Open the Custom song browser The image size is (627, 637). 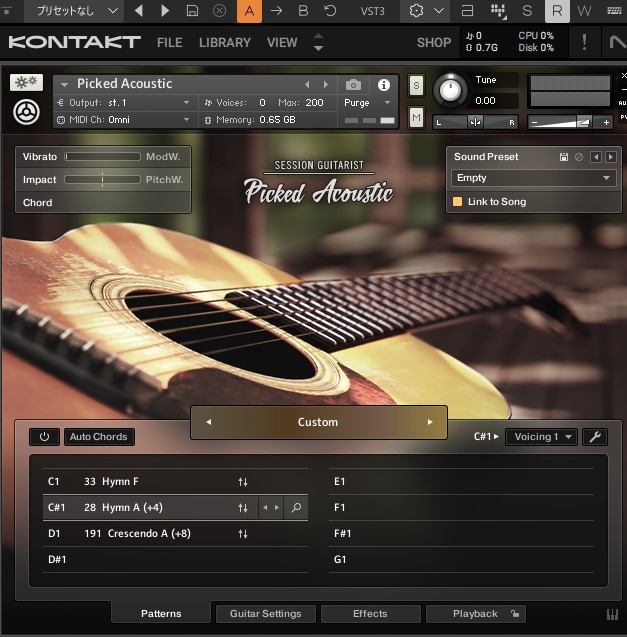[318, 422]
